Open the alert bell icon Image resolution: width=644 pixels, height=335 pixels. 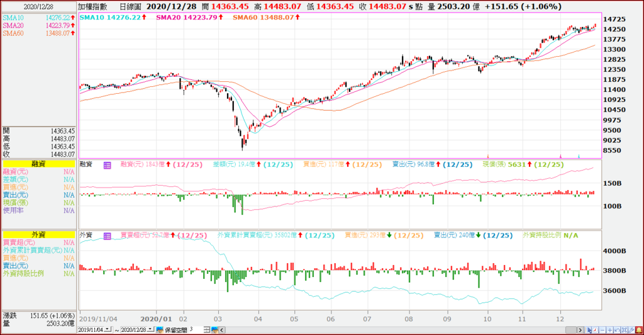point(639,330)
